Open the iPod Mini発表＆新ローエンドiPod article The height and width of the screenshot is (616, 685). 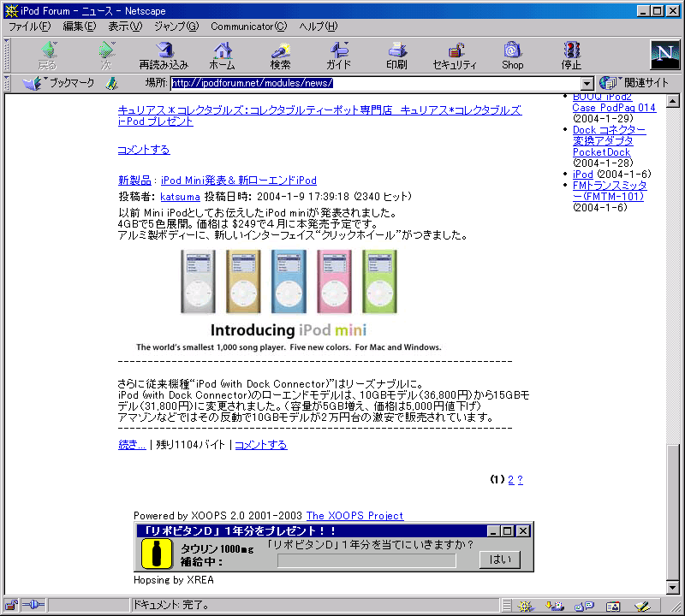click(239, 181)
